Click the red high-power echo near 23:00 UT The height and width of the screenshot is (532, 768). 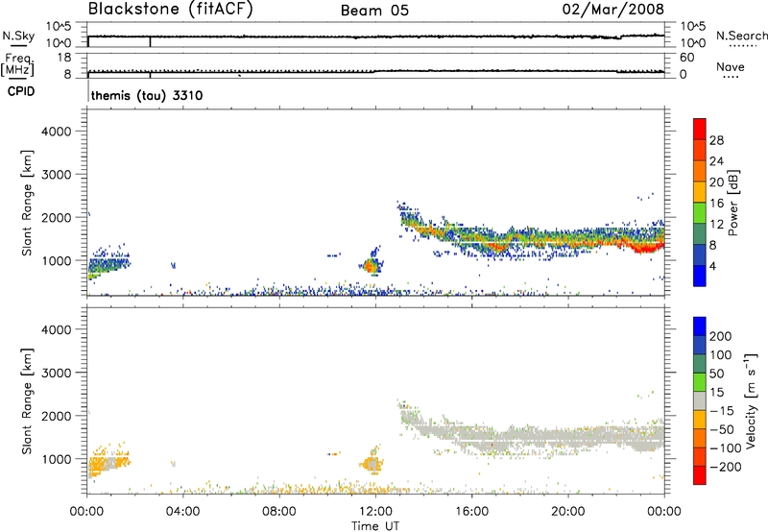coord(644,247)
